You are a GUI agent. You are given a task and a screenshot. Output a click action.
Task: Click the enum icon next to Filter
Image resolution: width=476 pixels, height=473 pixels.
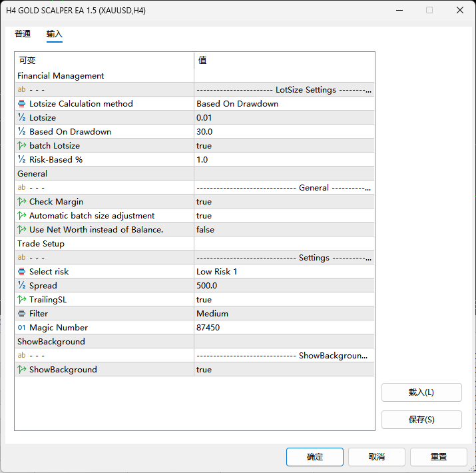(21, 314)
